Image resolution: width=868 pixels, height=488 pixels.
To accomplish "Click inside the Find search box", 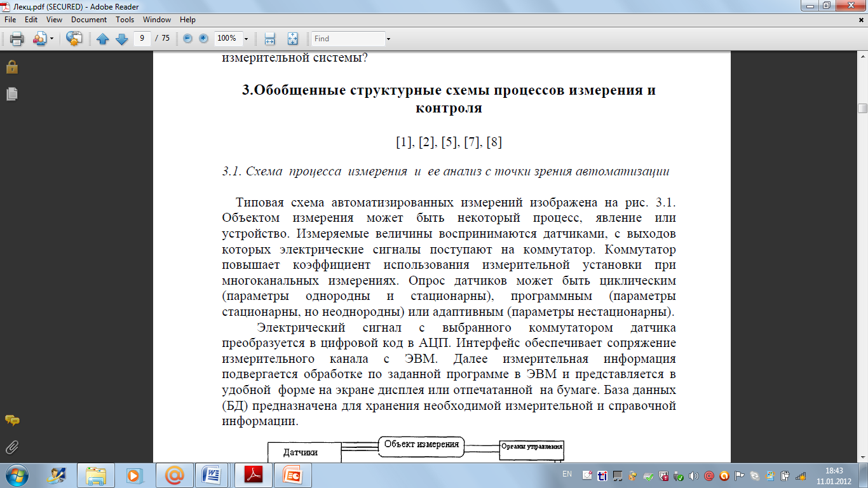I will [x=348, y=39].
